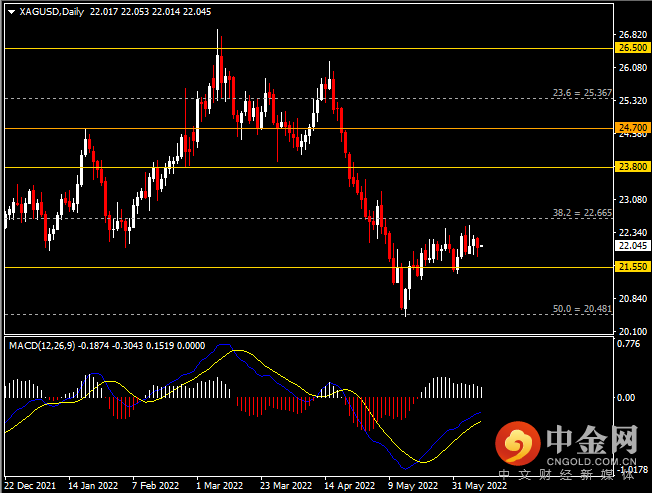
Task: Click the CNGOLD.COM.CN watermark link
Action: point(591,461)
